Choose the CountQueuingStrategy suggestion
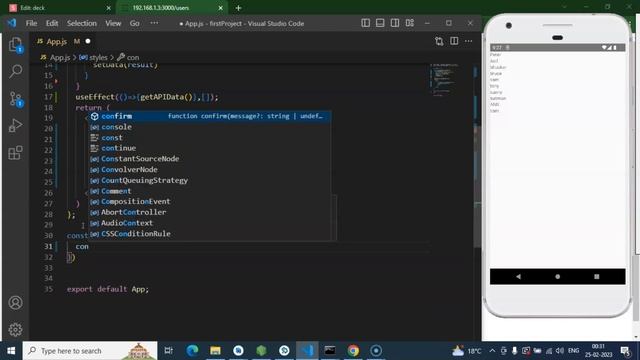Image resolution: width=640 pixels, height=360 pixels. [210, 180]
